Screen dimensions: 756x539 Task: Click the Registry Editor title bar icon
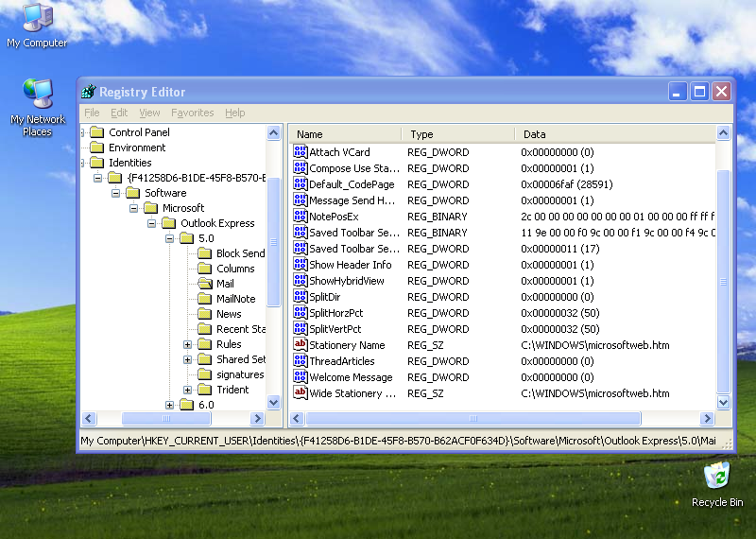(88, 91)
